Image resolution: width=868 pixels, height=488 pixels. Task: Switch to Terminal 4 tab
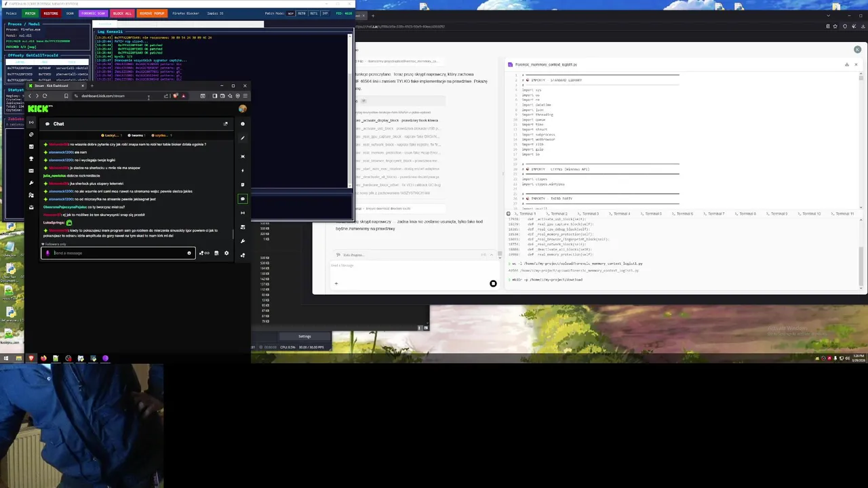(x=619, y=213)
